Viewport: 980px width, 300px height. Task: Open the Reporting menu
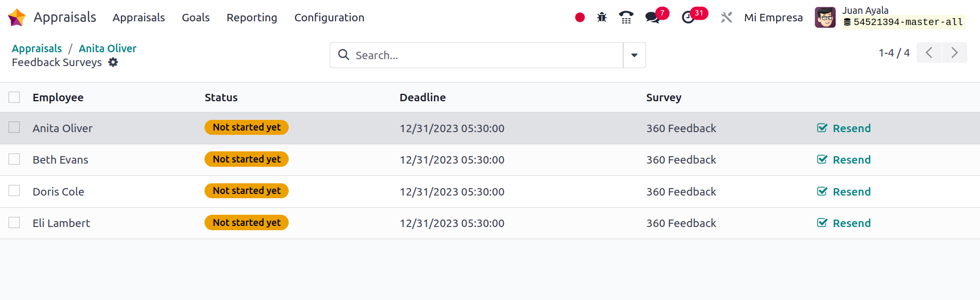(252, 18)
